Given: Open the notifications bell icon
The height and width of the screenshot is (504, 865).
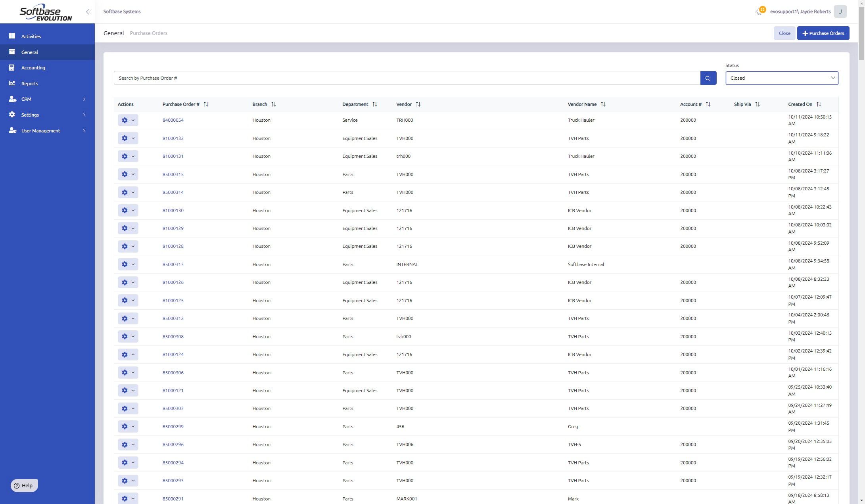Looking at the screenshot, I should pos(759,11).
